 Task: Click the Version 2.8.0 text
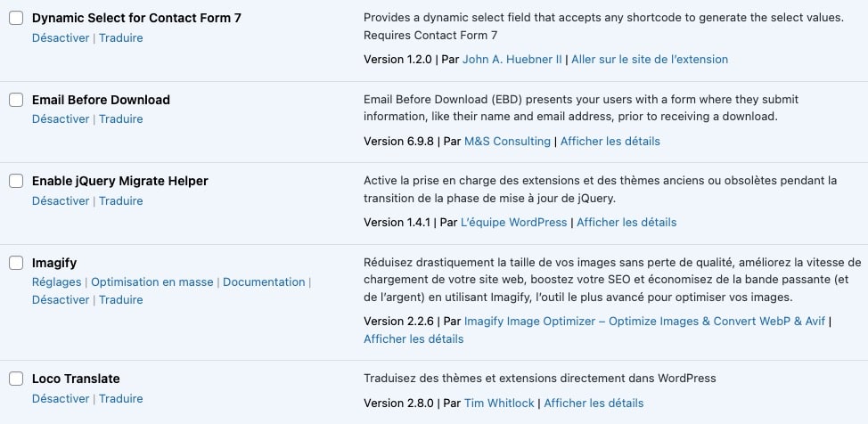tap(398, 403)
